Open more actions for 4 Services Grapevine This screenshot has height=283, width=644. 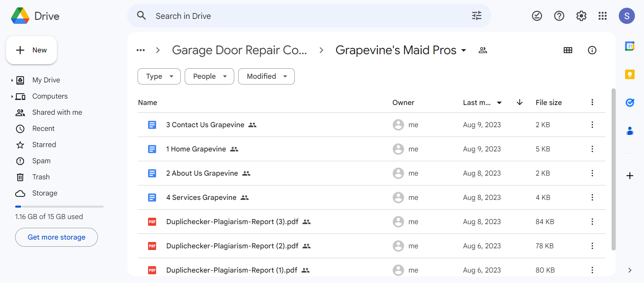tap(592, 198)
